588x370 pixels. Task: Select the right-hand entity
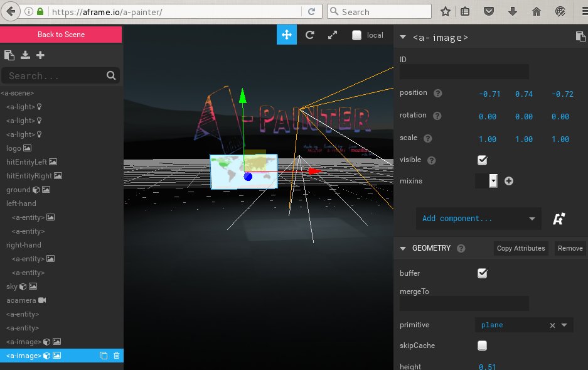(24, 245)
